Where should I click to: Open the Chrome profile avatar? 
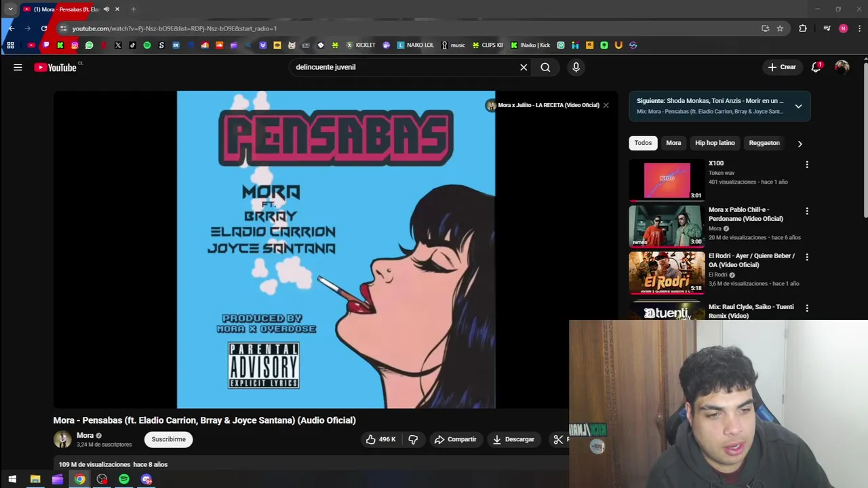[x=843, y=28]
